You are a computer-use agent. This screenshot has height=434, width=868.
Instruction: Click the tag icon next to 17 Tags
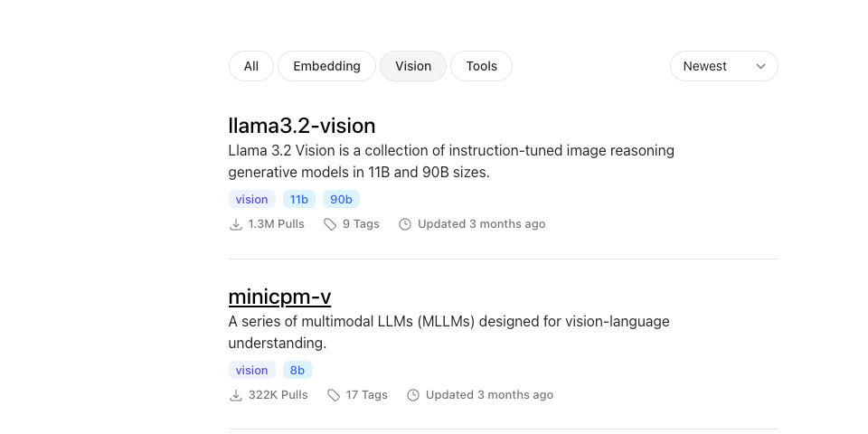tap(334, 395)
